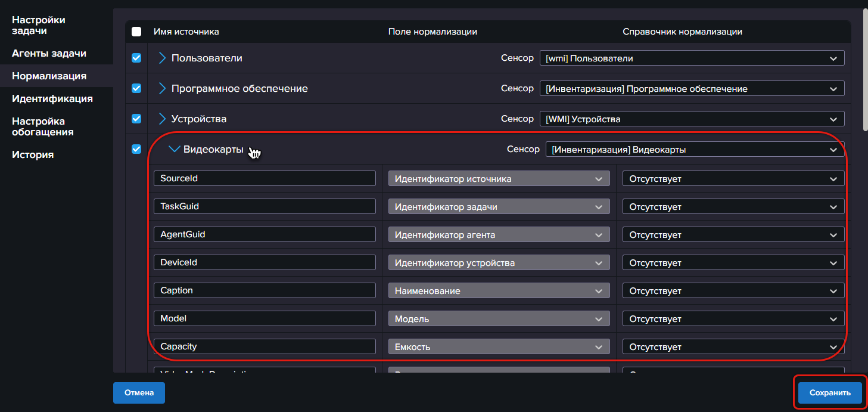Click the Capacity source name field
The width and height of the screenshot is (868, 412).
pyautogui.click(x=265, y=346)
